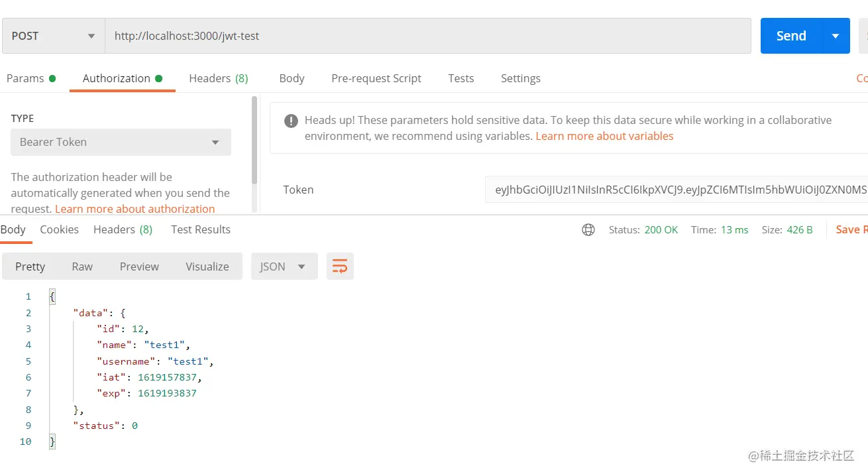Click the Token value input field
This screenshot has height=476, width=868.
click(x=676, y=190)
